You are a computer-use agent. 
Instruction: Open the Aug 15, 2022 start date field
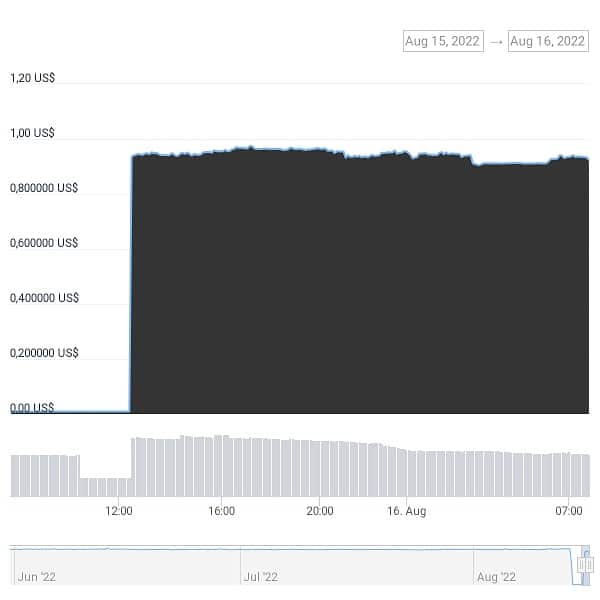(x=443, y=41)
